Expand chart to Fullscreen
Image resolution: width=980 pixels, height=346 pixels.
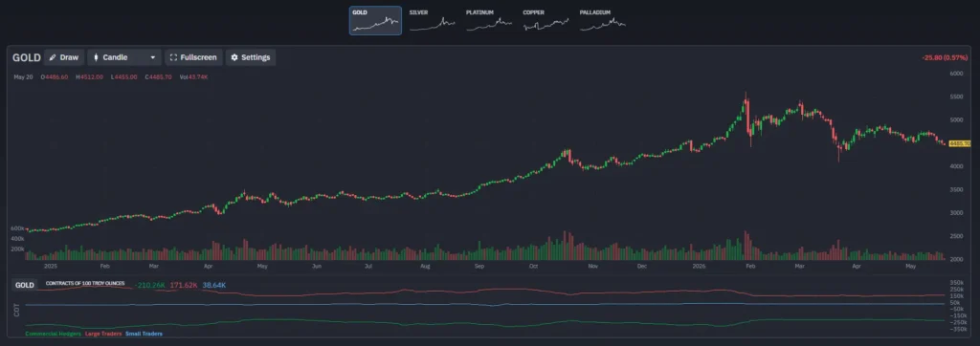pyautogui.click(x=193, y=57)
